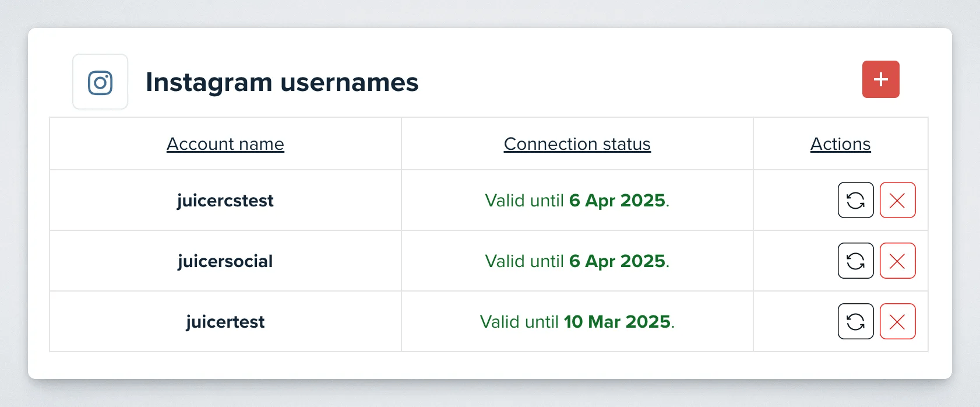Remove the juicertest account

(x=897, y=321)
